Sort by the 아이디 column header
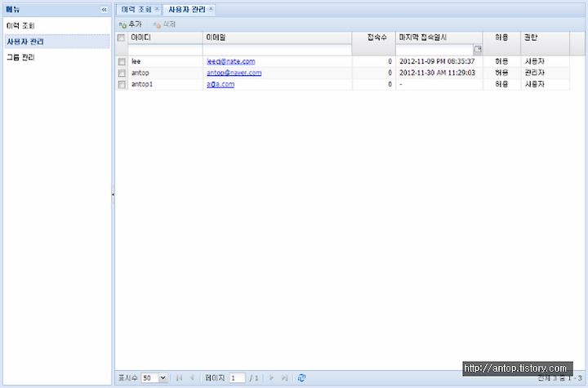This screenshot has height=388, width=588. 165,38
